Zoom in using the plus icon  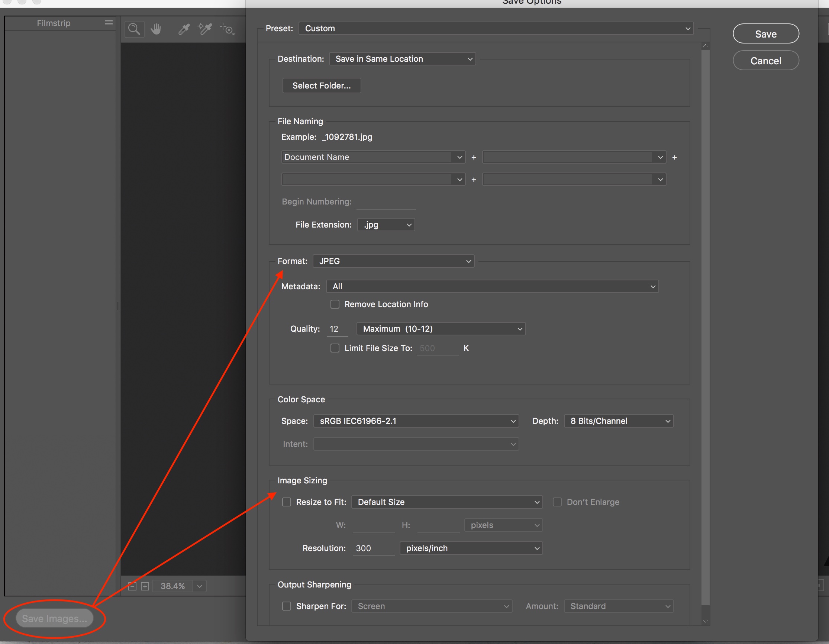[x=145, y=586]
